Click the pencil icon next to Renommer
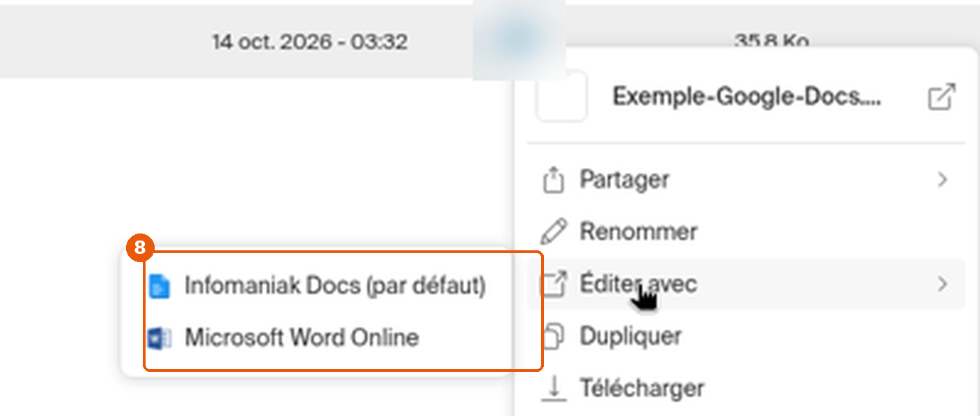Image resolution: width=980 pixels, height=416 pixels. coord(554,232)
